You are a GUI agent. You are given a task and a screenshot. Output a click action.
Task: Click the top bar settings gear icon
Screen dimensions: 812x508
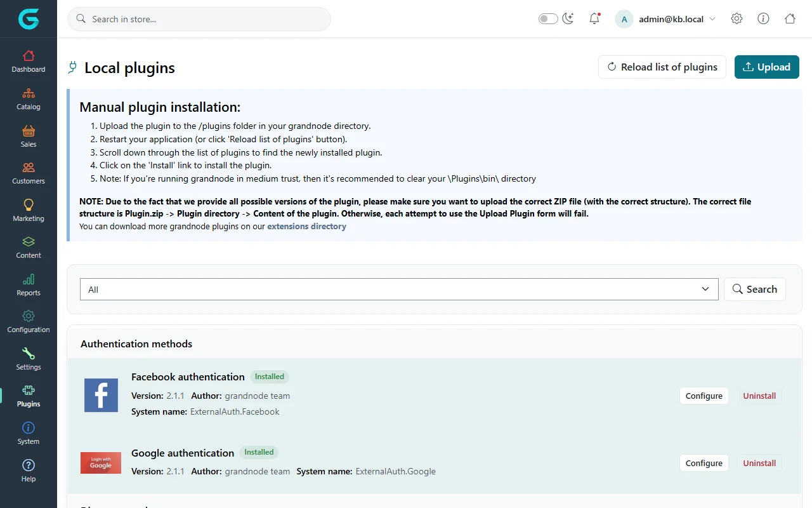coord(737,19)
